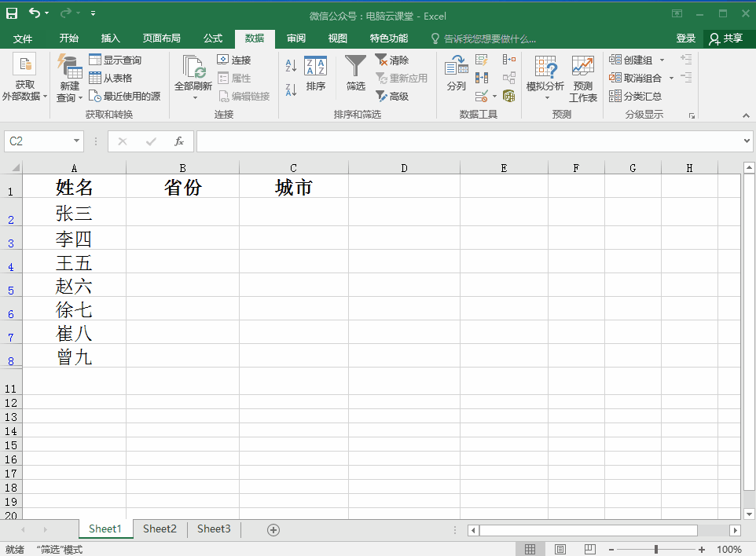Click zoom out minus button
The width and height of the screenshot is (756, 556).
pyautogui.click(x=611, y=549)
